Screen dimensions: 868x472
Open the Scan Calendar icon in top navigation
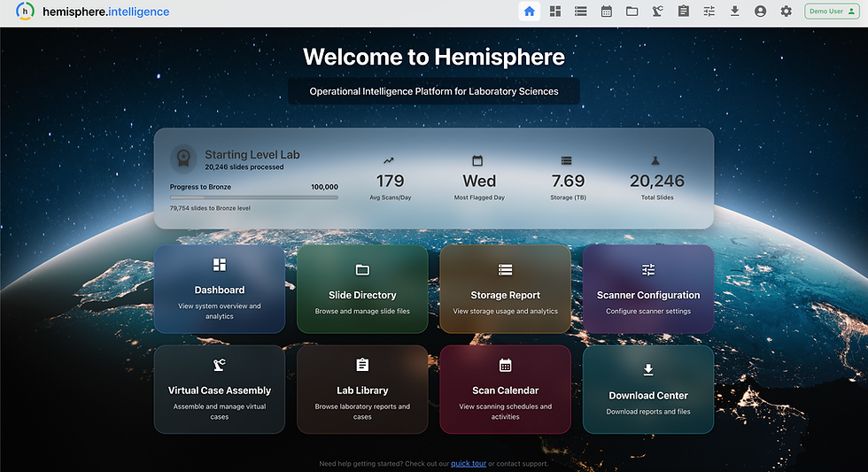606,11
